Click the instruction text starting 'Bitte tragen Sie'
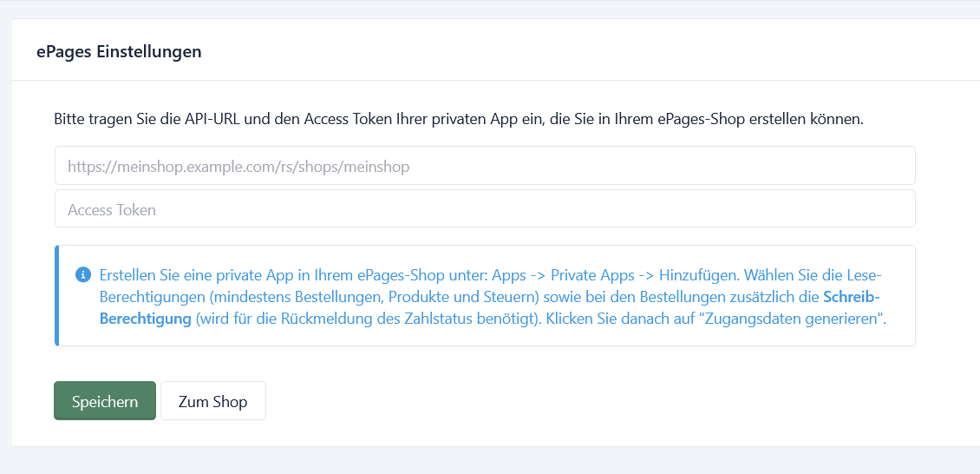Viewport: 980px width, 474px height. (459, 119)
